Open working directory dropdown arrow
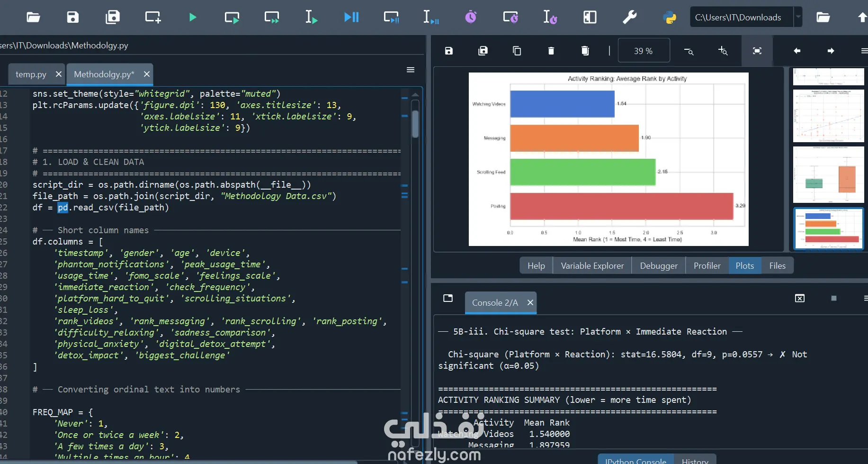 click(x=798, y=18)
